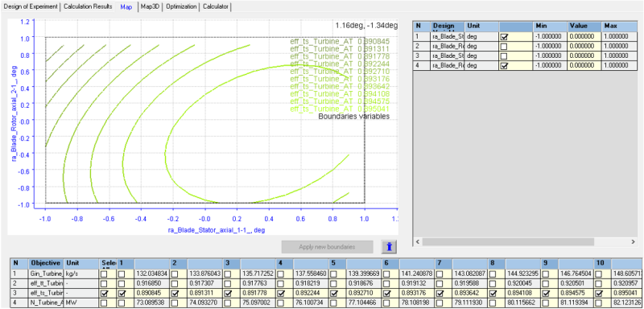The height and width of the screenshot is (309, 644).
Task: Switch to the Calculation Results tab
Action: tap(88, 7)
